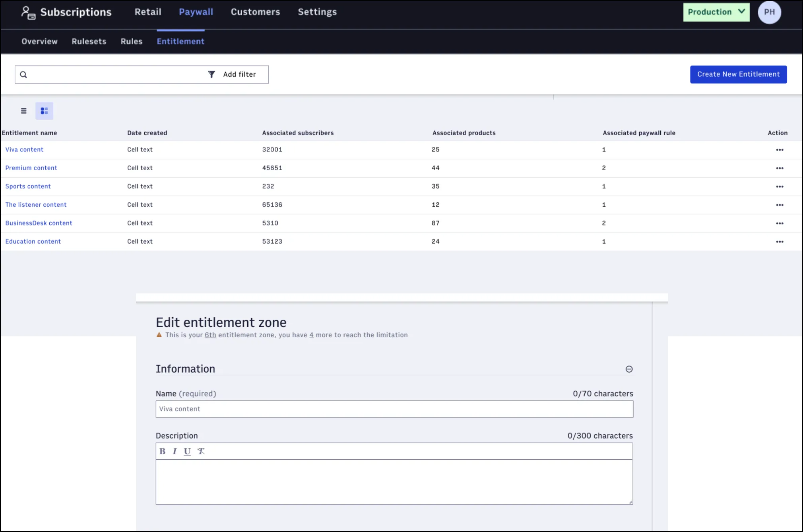Open The listener content link

(36, 205)
